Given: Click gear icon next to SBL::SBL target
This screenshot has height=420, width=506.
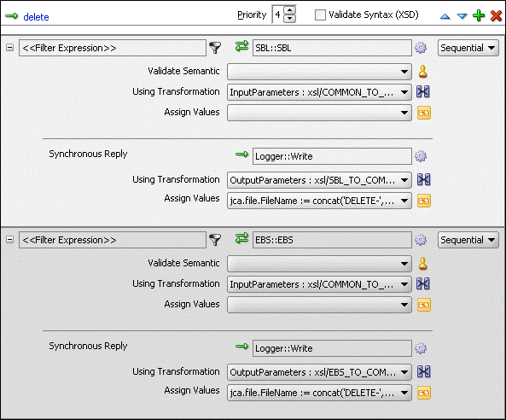Looking at the screenshot, I should pyautogui.click(x=421, y=48).
